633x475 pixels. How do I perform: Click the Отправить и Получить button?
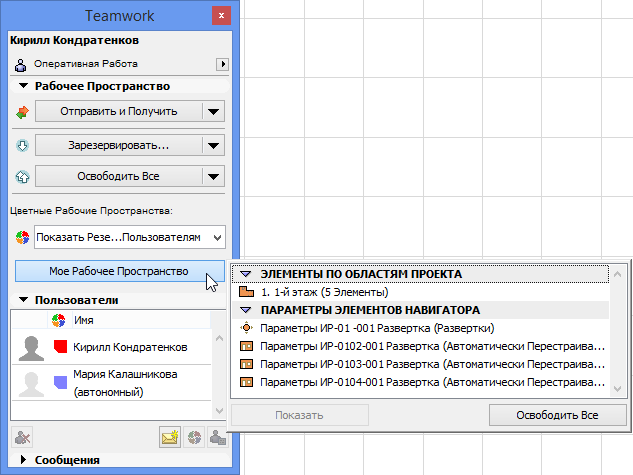click(x=119, y=111)
